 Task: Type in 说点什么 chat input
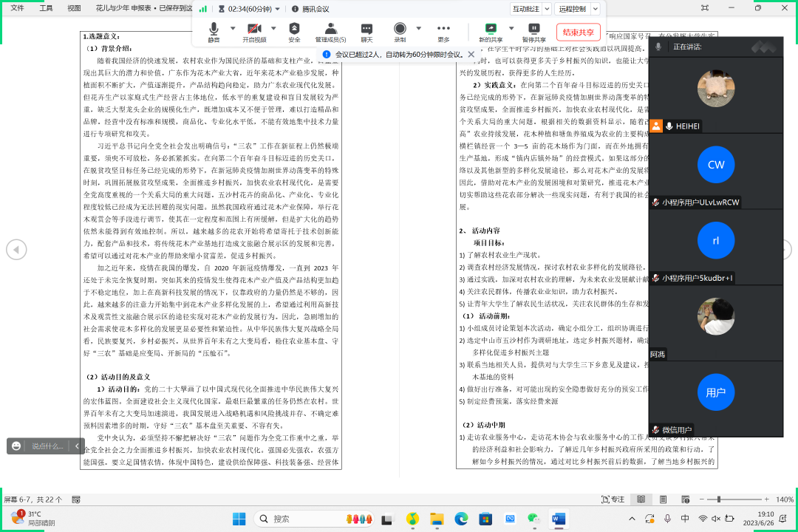(x=47, y=446)
